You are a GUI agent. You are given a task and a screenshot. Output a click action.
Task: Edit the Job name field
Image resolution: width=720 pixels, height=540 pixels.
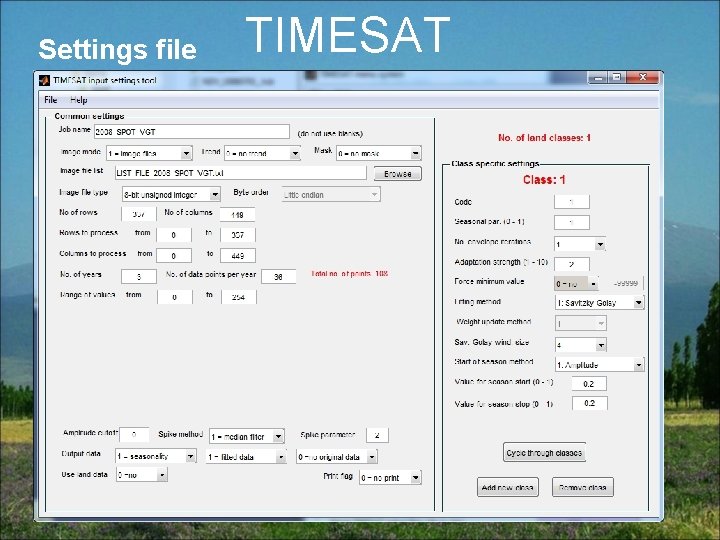(x=191, y=132)
